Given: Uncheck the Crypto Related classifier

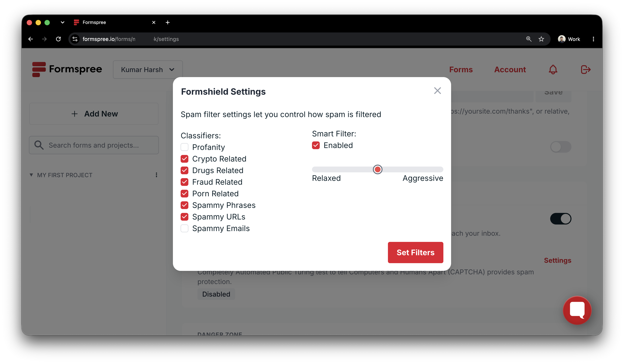Looking at the screenshot, I should pyautogui.click(x=184, y=159).
